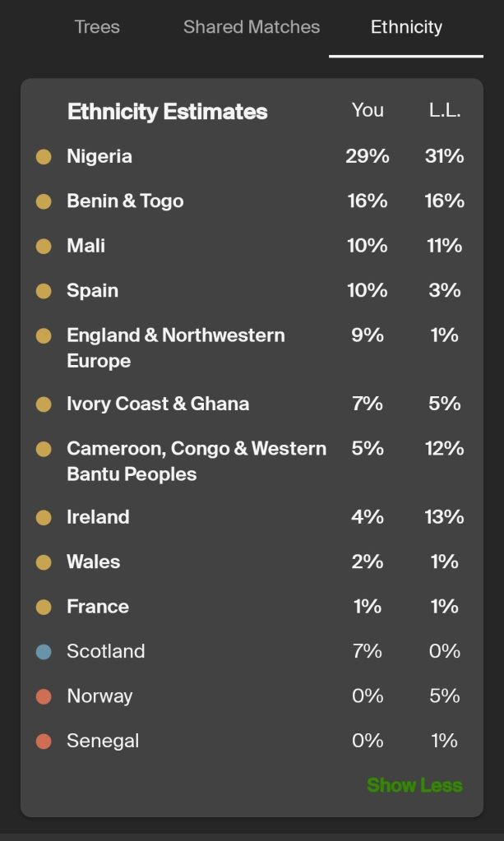Click the yellow dot beside Benin & Togo
The width and height of the screenshot is (504, 841).
coord(44,201)
